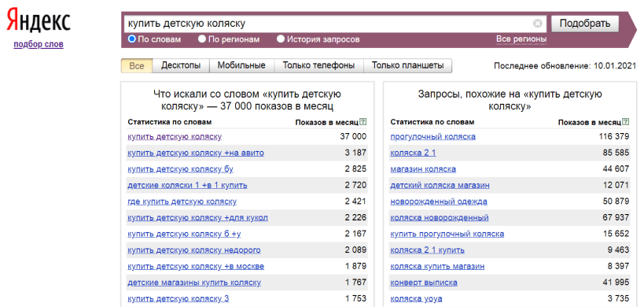Click the value '37 000' in the first row
The image size is (644, 307).
(353, 136)
